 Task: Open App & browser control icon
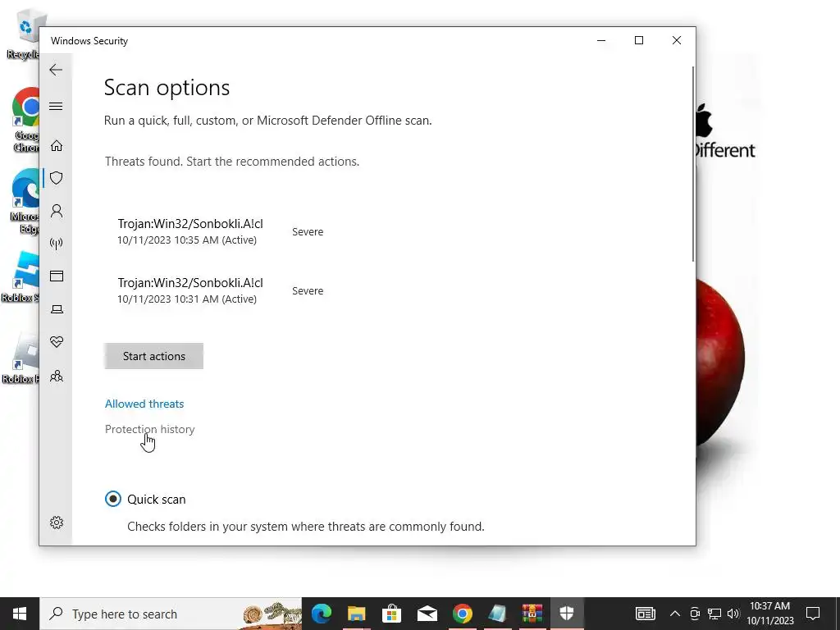tap(57, 276)
